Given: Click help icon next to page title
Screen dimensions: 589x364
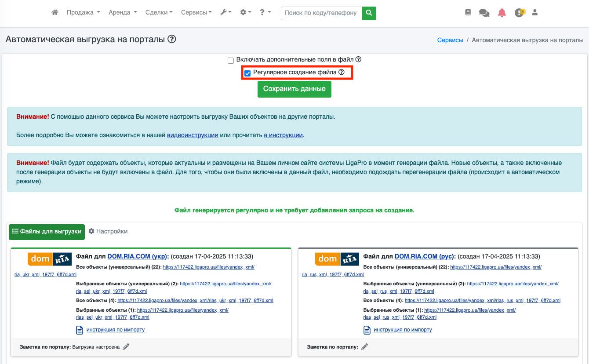Looking at the screenshot, I should pyautogui.click(x=172, y=40).
